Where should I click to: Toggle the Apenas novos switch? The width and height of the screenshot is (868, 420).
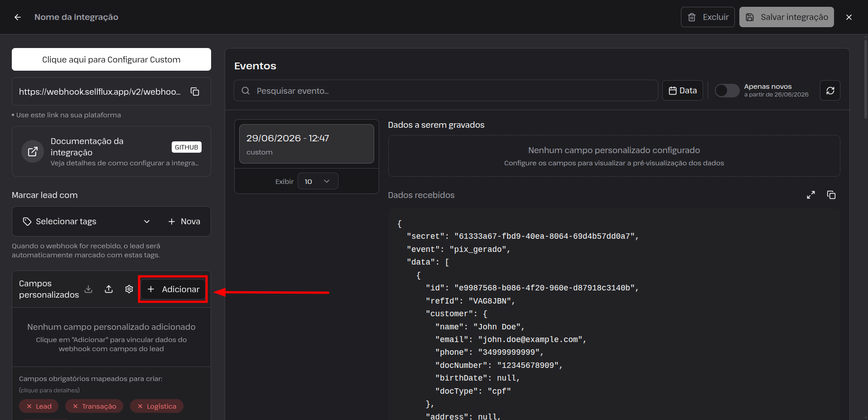point(727,91)
